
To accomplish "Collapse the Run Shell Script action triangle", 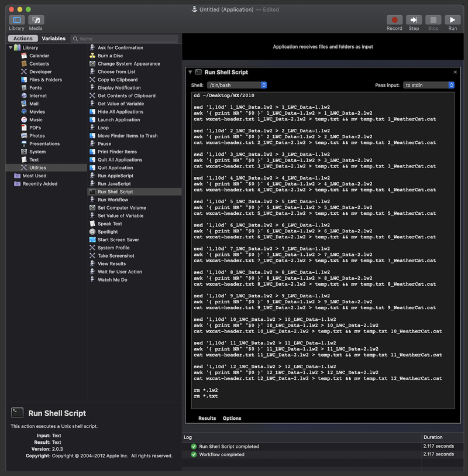I will point(190,72).
